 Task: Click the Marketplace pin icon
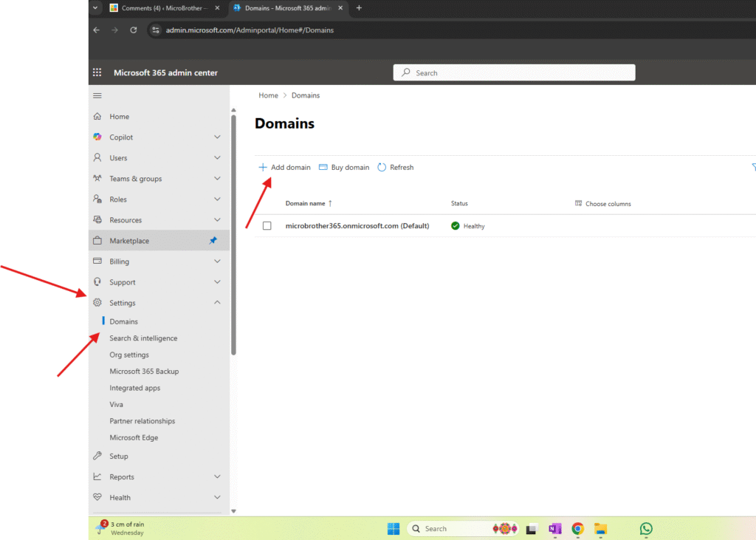(213, 241)
